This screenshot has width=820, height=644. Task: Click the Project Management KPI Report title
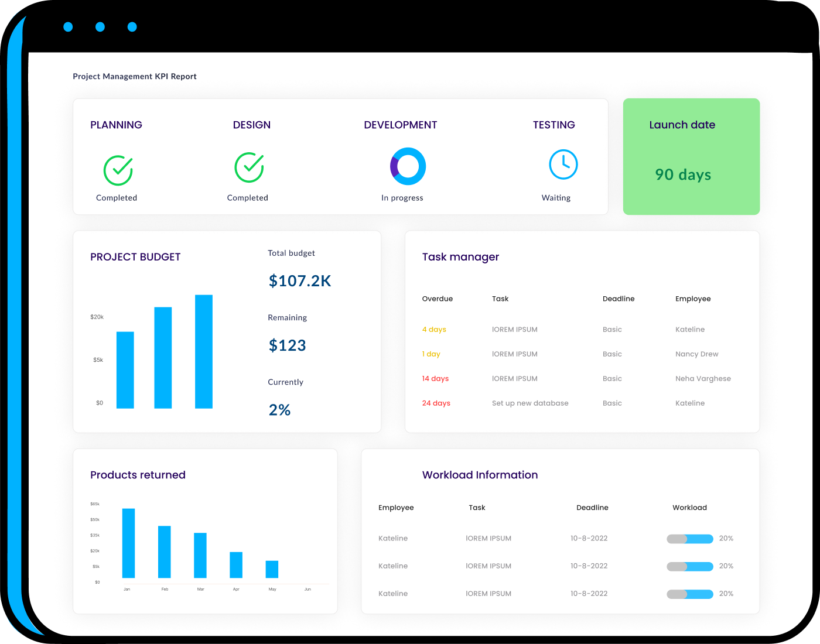coord(134,76)
